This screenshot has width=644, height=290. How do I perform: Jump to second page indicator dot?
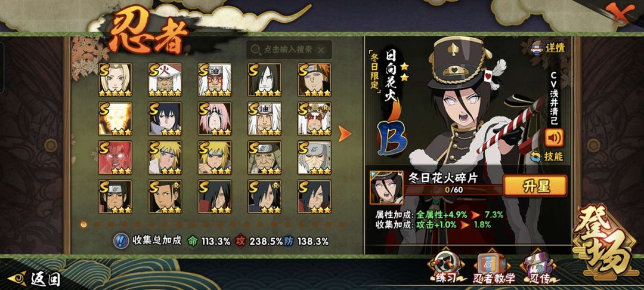tap(98, 224)
